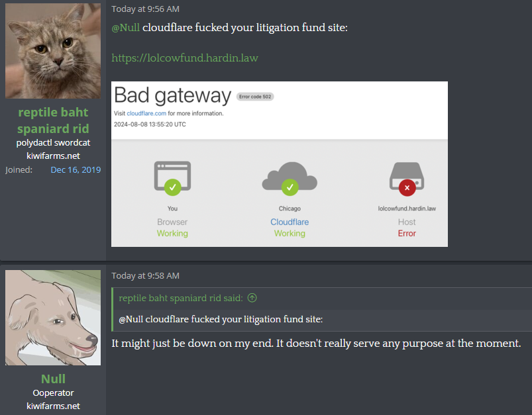Click the quote jump-up arrow icon
Viewport: 532px width, 415px height.
click(252, 298)
